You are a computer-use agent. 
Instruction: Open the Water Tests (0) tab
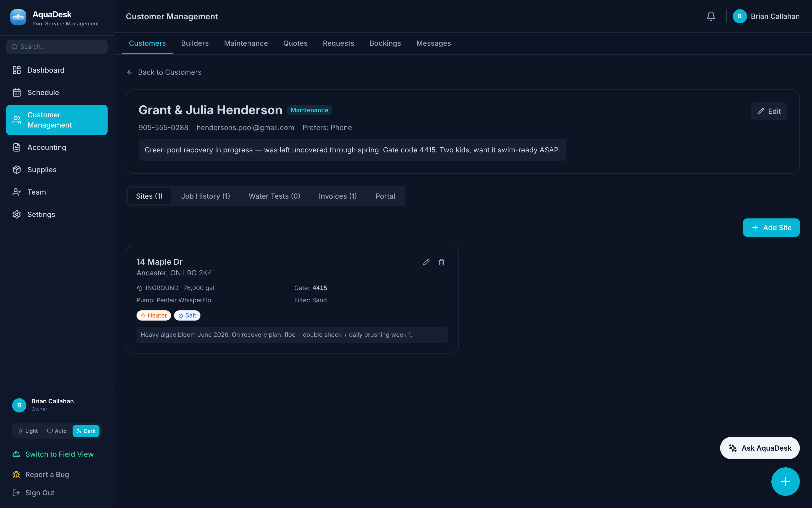(x=275, y=196)
